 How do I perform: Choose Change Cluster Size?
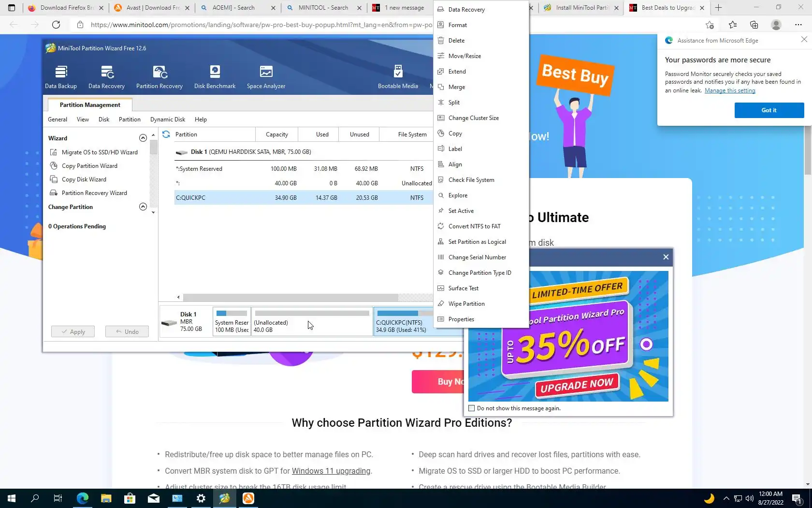481,118
